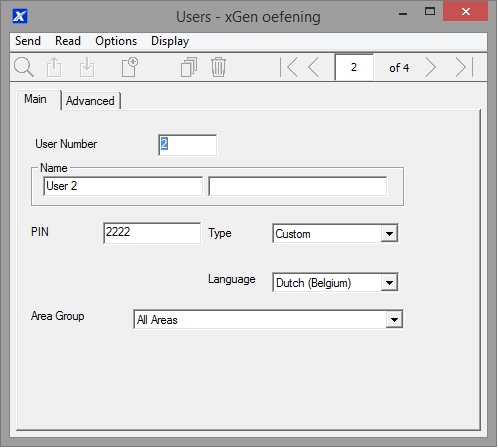Click the copy user icon
The image size is (498, 448).
coord(189,67)
